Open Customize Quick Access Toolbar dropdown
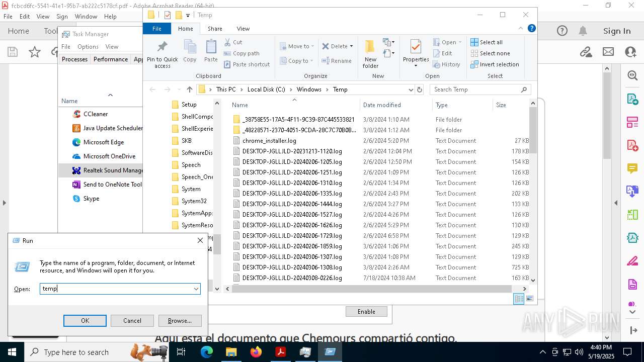Screen dimensions: 644x362 (188, 16)
